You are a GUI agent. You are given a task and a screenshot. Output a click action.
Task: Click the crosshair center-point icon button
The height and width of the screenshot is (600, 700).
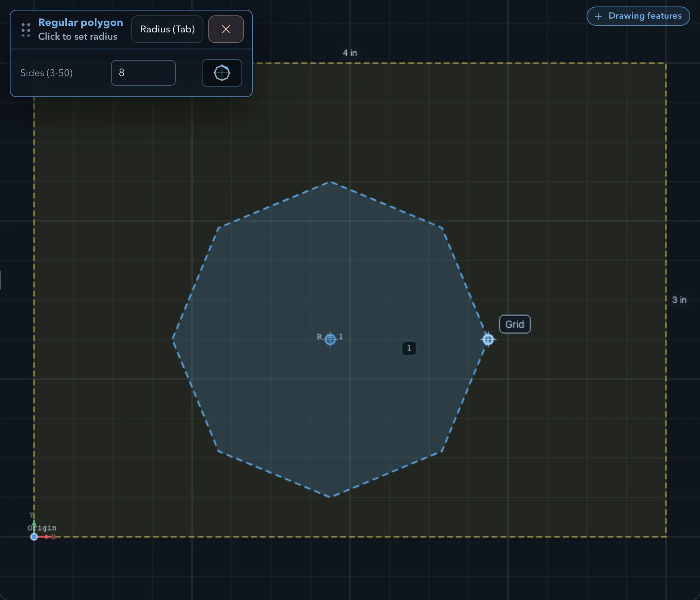point(222,73)
